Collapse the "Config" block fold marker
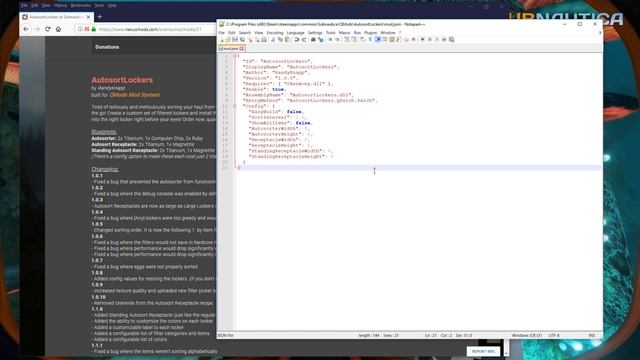 (x=235, y=106)
